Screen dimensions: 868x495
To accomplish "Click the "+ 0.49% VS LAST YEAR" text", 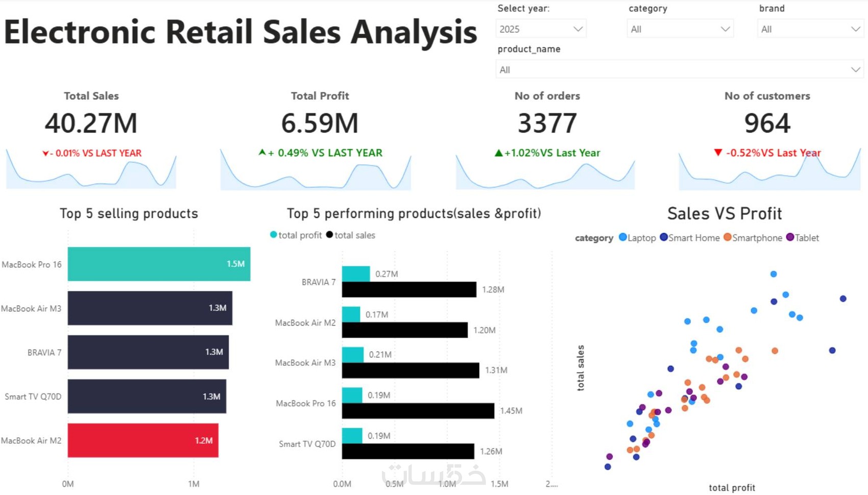I will coord(325,153).
